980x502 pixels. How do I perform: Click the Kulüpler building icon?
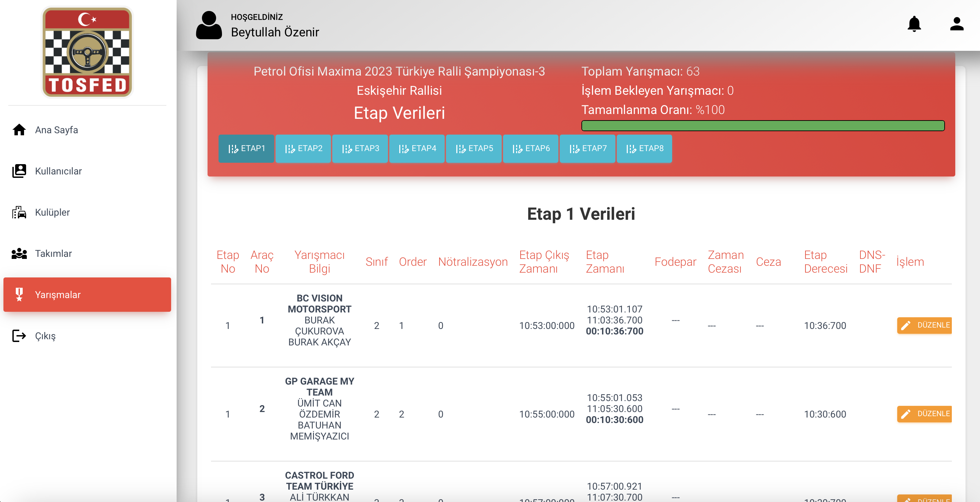click(19, 213)
